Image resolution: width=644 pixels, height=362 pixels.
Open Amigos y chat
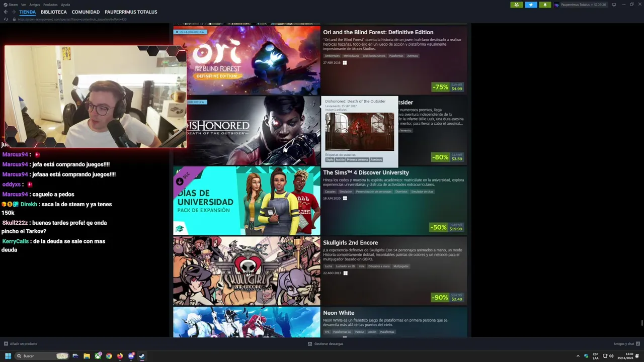pos(627,344)
